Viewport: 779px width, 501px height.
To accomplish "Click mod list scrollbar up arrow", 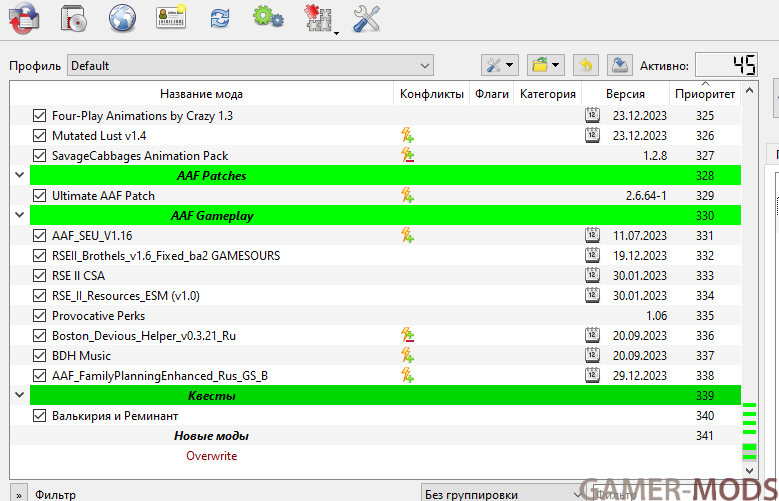I will [749, 91].
